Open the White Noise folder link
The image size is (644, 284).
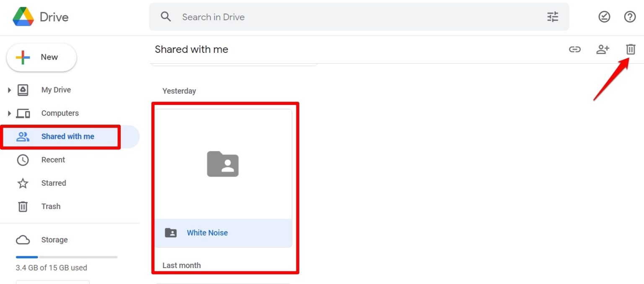click(x=207, y=232)
